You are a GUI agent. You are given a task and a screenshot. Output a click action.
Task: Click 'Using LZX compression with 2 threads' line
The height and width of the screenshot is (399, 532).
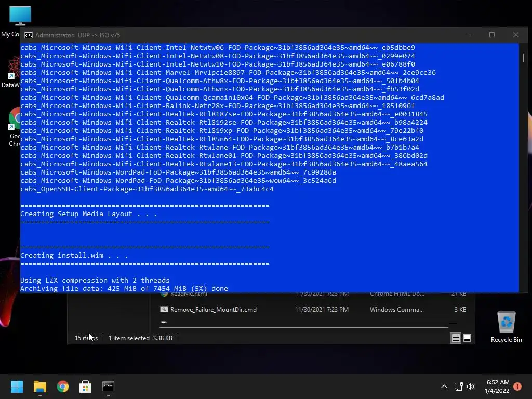(x=95, y=280)
